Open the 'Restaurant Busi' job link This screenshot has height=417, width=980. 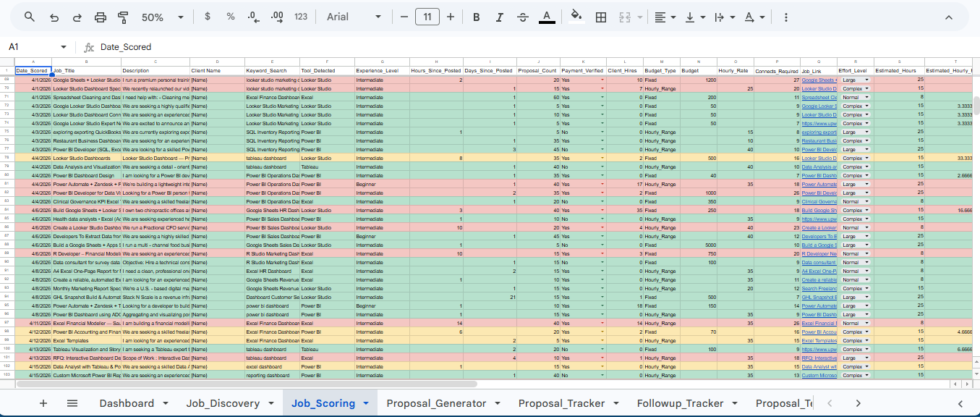pos(819,140)
